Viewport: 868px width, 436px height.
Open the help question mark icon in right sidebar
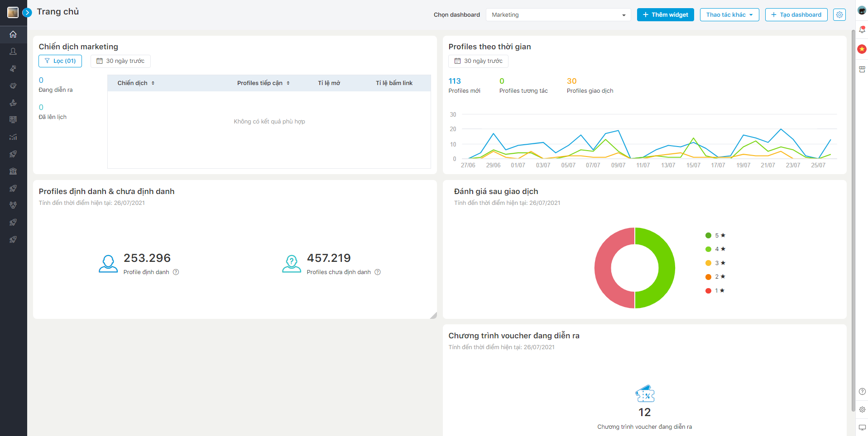click(862, 392)
